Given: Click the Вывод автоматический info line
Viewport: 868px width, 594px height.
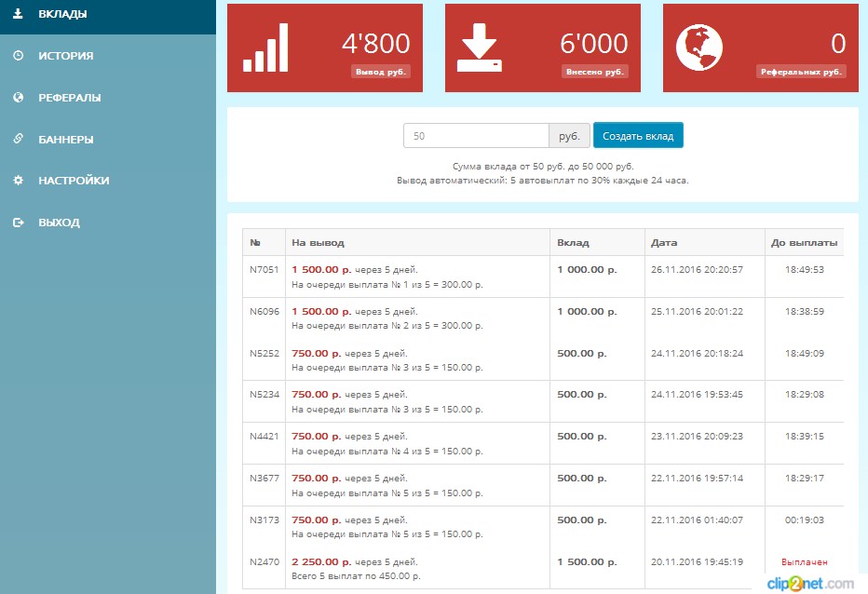Looking at the screenshot, I should point(543,180).
